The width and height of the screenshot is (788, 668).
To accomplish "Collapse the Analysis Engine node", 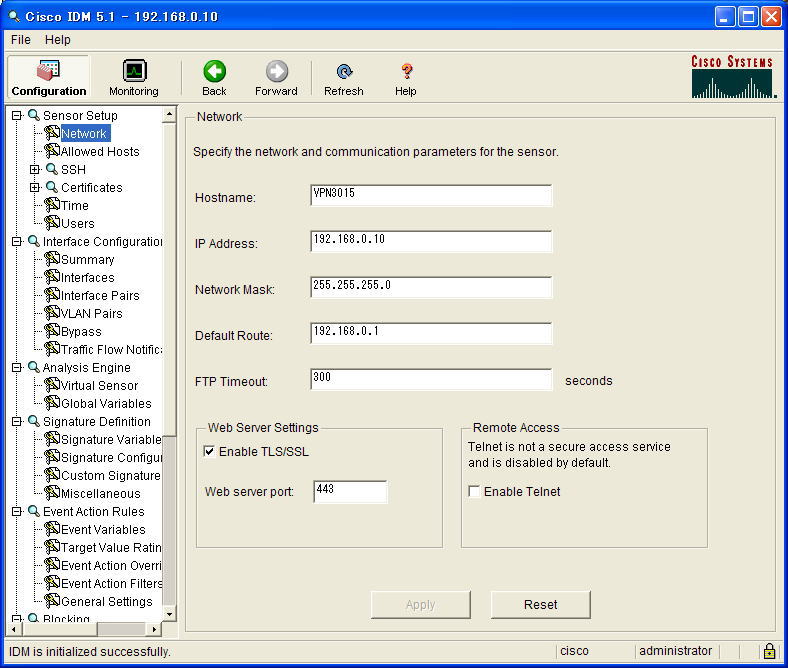I will (x=17, y=367).
